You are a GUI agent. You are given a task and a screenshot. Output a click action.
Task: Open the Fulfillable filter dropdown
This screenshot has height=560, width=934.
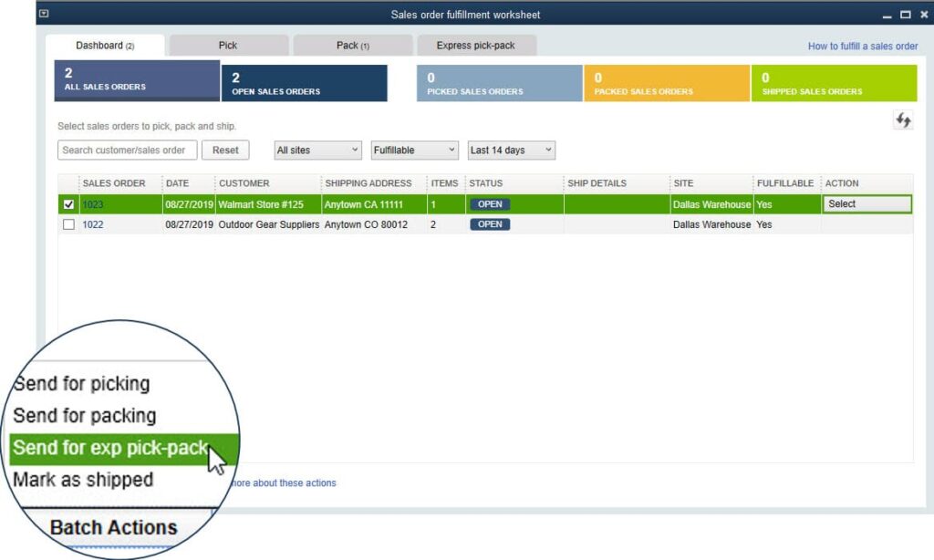click(414, 150)
